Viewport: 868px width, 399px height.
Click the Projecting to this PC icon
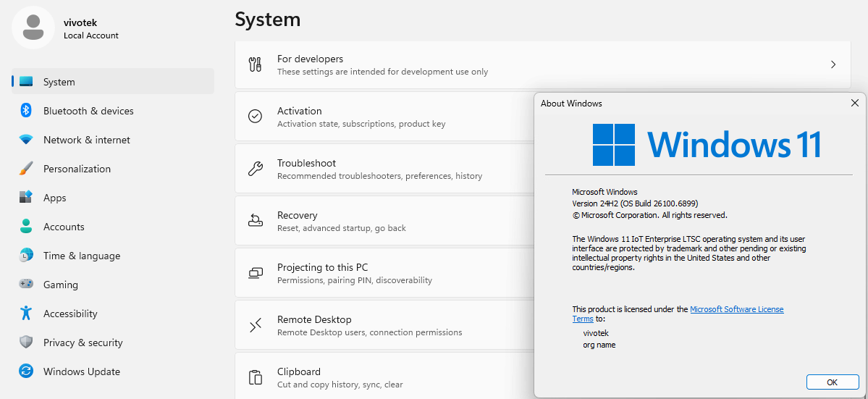pos(256,273)
